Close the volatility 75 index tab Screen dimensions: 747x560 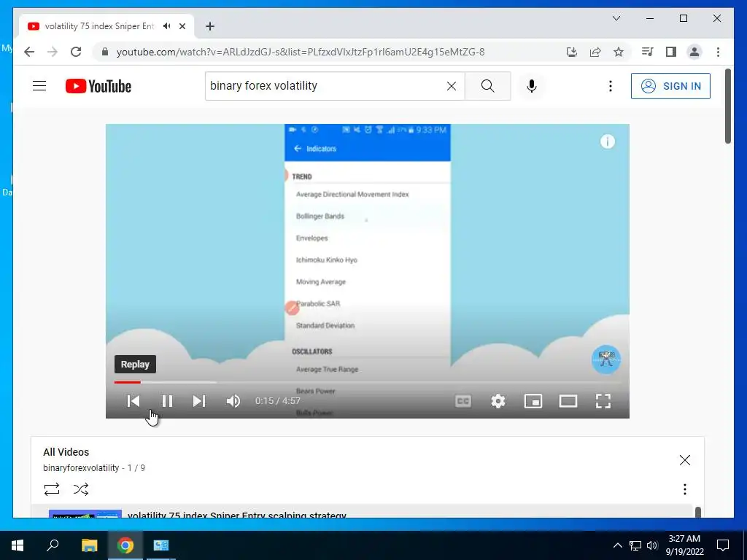click(182, 26)
